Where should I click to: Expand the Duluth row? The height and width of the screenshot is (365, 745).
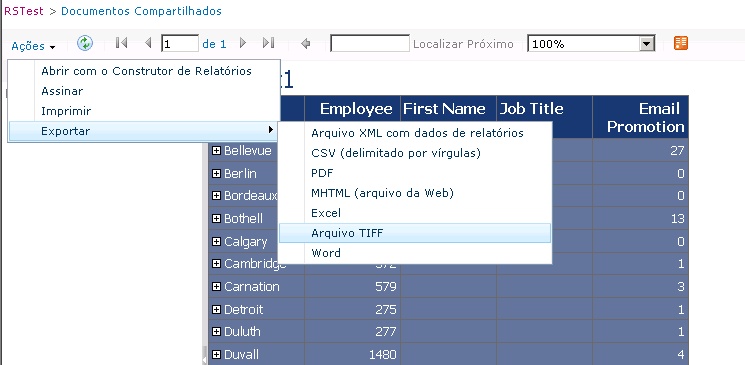(x=216, y=331)
